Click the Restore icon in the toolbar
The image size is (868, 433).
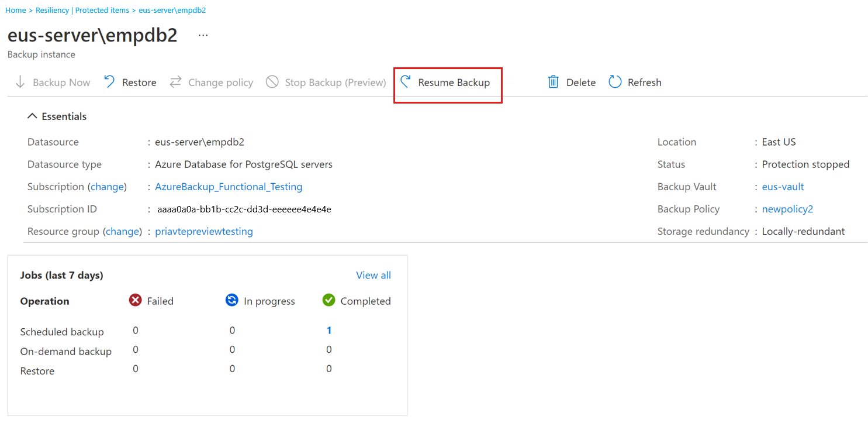coord(109,82)
